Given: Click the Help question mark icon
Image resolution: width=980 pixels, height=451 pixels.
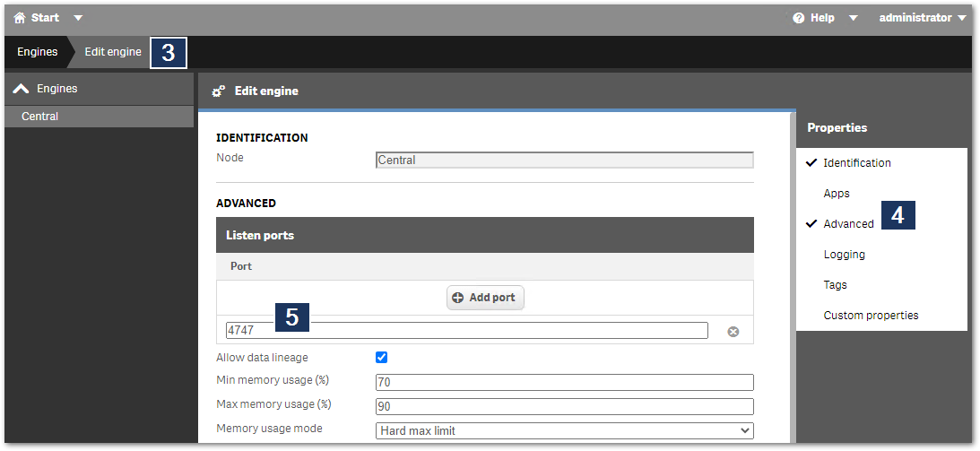Looking at the screenshot, I should point(798,18).
